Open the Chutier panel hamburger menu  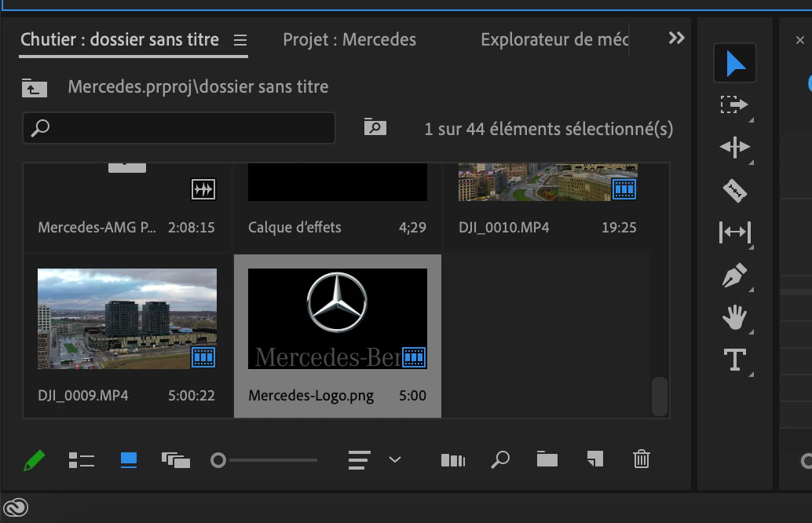point(240,40)
